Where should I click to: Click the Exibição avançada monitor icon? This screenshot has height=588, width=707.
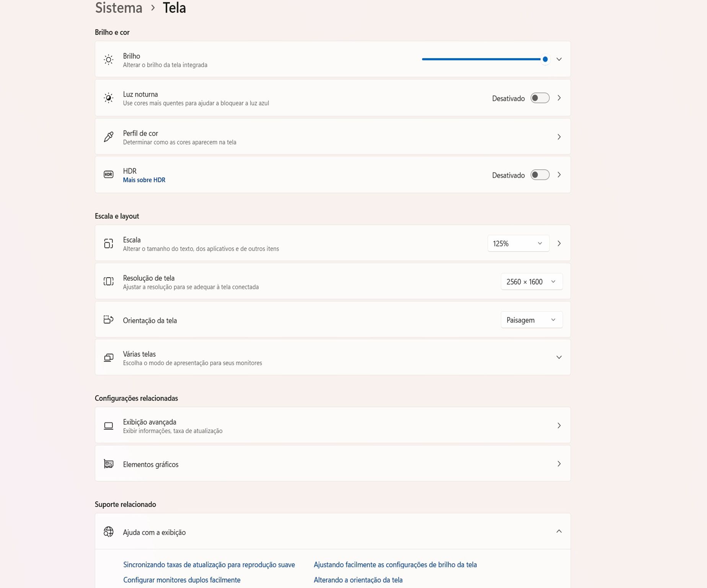[109, 426]
